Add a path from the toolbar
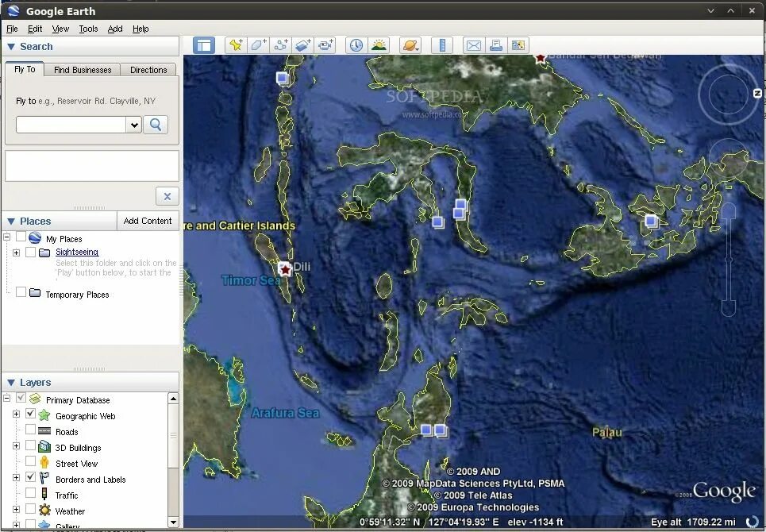 [x=280, y=45]
